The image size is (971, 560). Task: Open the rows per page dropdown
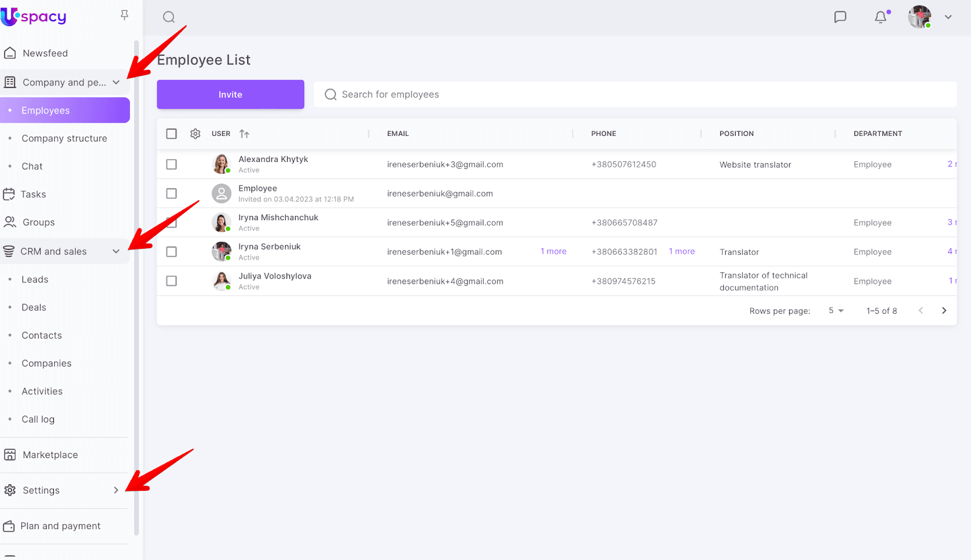click(x=836, y=311)
